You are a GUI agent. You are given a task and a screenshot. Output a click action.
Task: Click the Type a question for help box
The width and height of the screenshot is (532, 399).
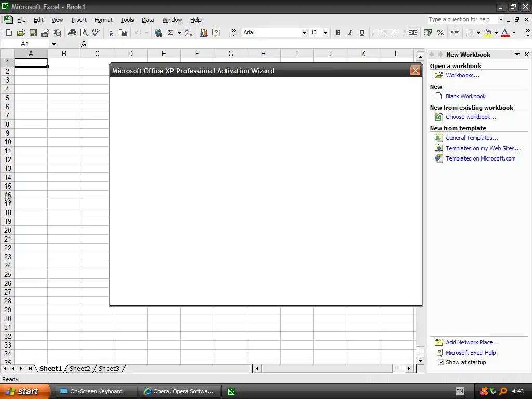(x=462, y=19)
